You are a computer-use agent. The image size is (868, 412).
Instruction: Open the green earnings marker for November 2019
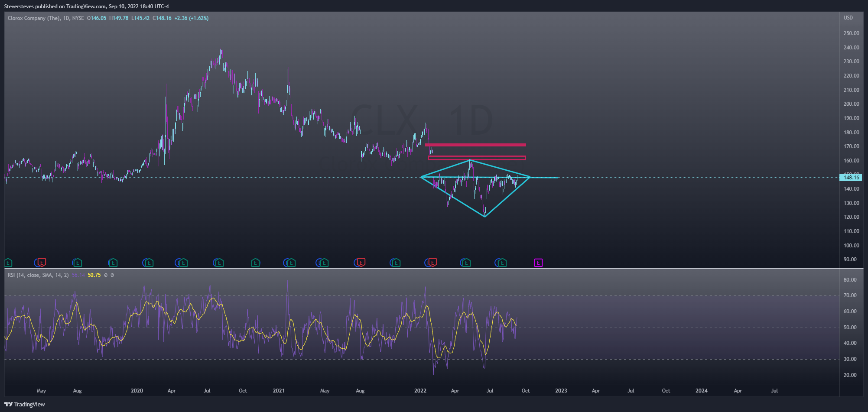click(113, 263)
